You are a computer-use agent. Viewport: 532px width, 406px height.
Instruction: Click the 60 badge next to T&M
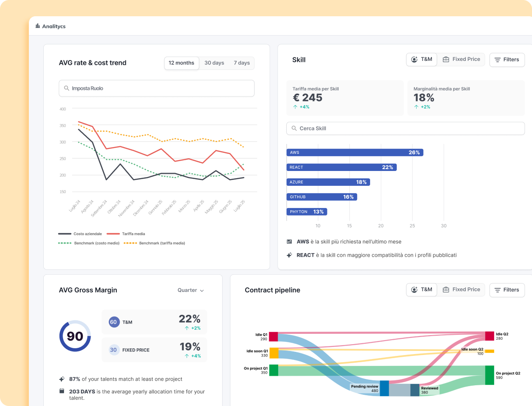tap(114, 322)
